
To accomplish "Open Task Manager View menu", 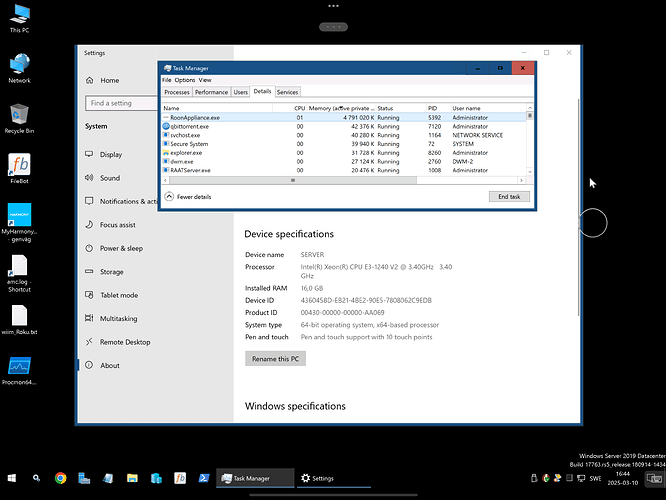I will [x=205, y=80].
